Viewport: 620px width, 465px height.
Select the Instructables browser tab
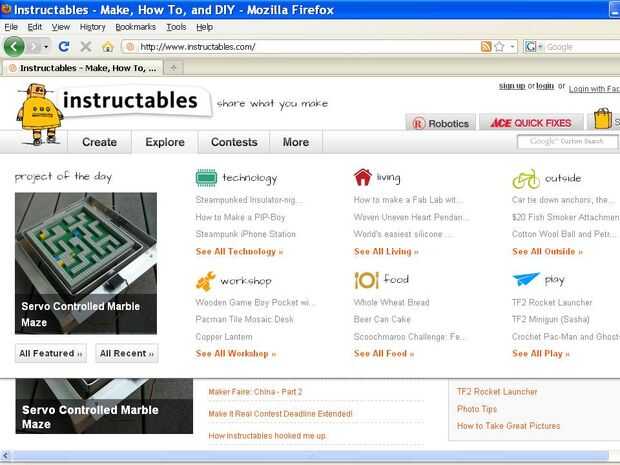click(x=82, y=68)
